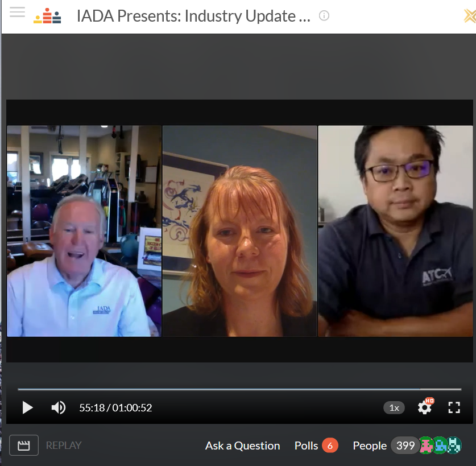Select the left speaker's video tile
Image resolution: width=476 pixels, height=466 pixels.
point(84,231)
